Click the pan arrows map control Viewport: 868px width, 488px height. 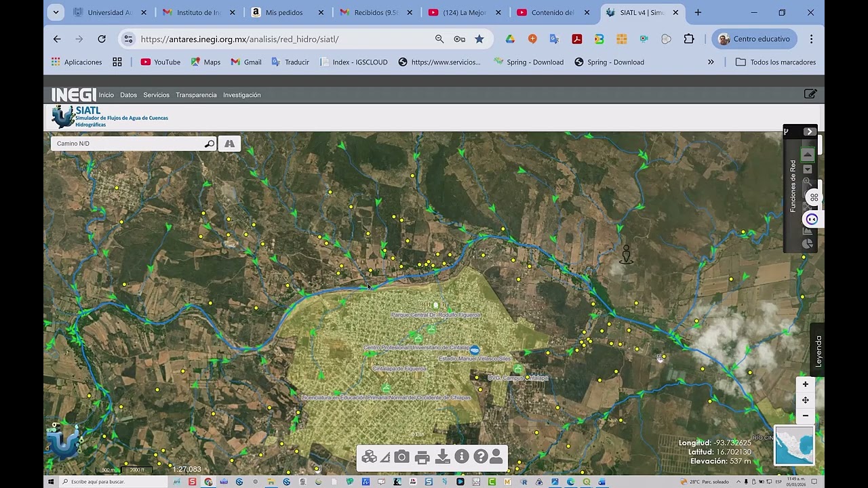pyautogui.click(x=805, y=400)
